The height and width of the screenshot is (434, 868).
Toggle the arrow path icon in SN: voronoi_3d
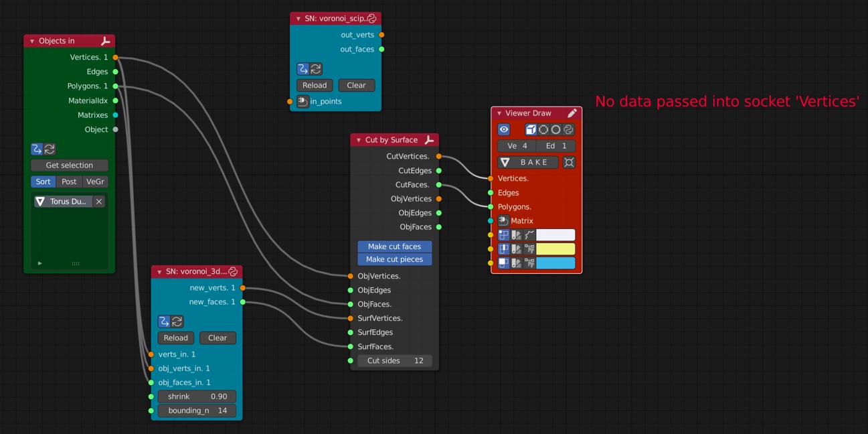point(164,321)
